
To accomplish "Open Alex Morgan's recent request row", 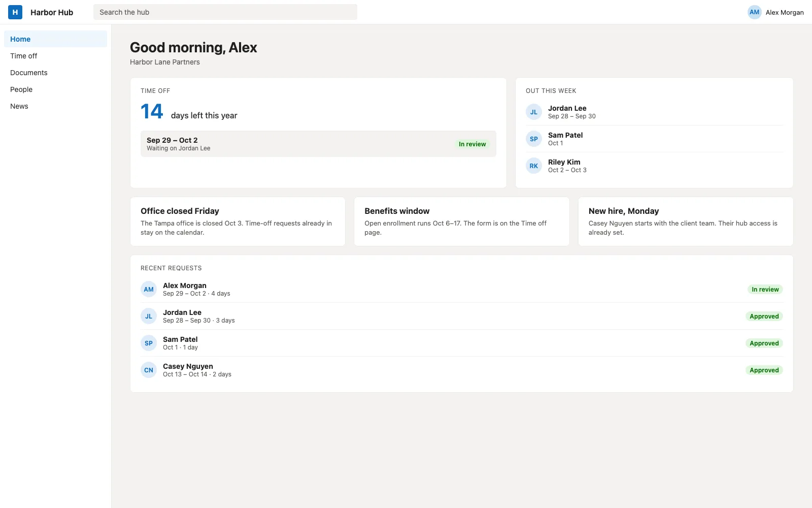I will (x=461, y=290).
